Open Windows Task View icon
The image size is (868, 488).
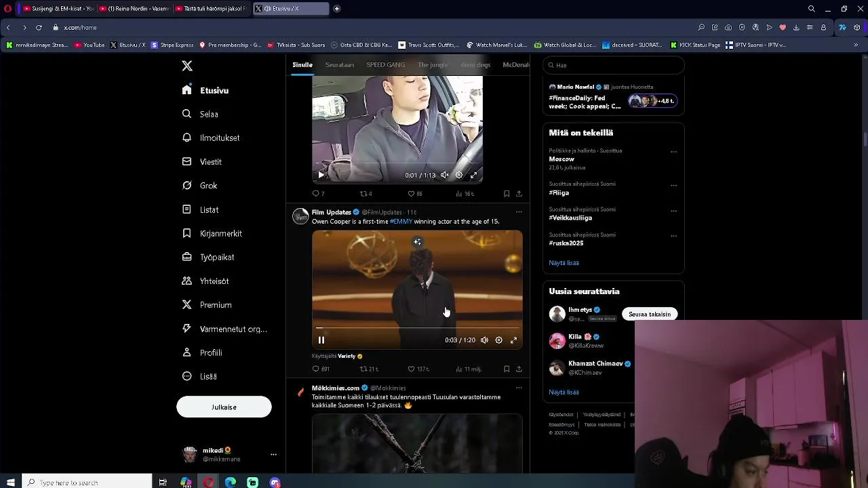(163, 483)
